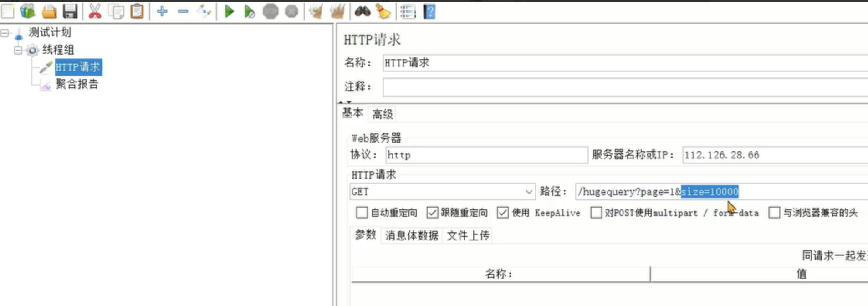Collapse the 测试计划 tree node

[5, 33]
